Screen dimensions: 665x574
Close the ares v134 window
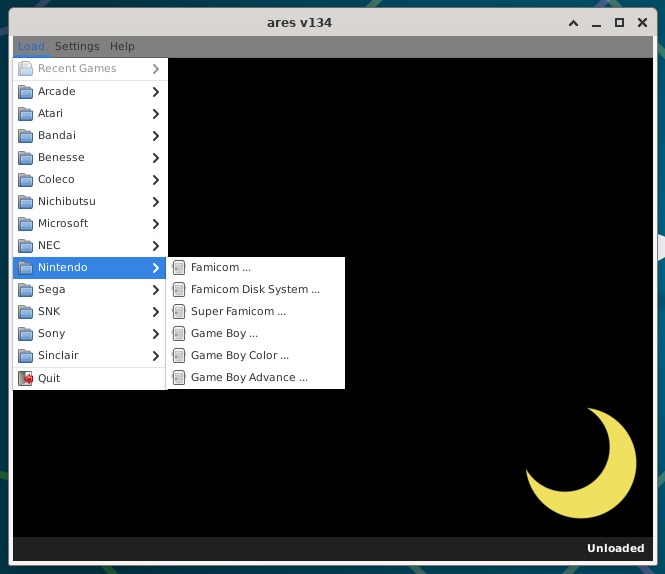(x=643, y=23)
